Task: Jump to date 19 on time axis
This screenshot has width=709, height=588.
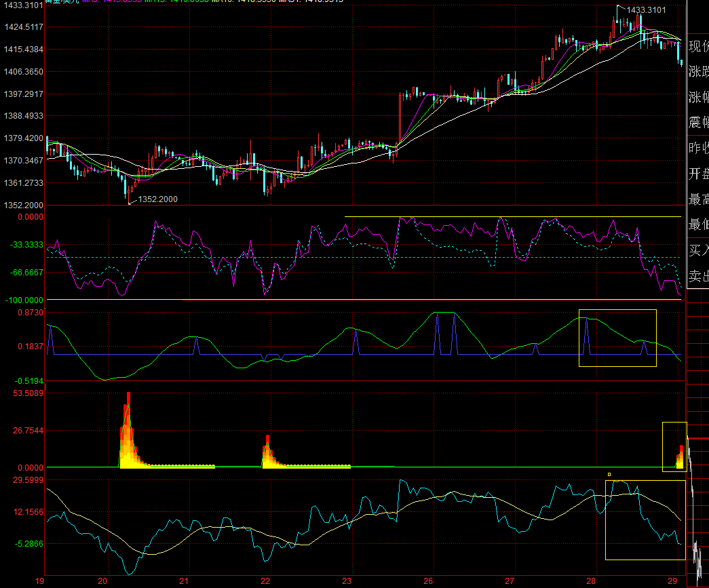Action: (x=40, y=581)
